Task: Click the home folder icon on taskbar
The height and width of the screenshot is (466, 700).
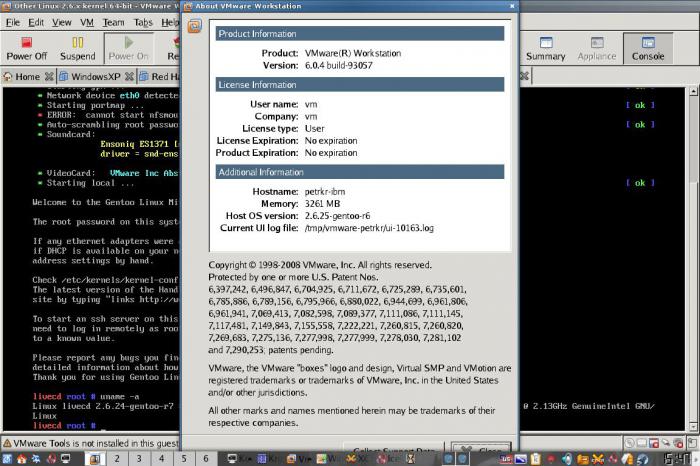Action: click(21, 458)
